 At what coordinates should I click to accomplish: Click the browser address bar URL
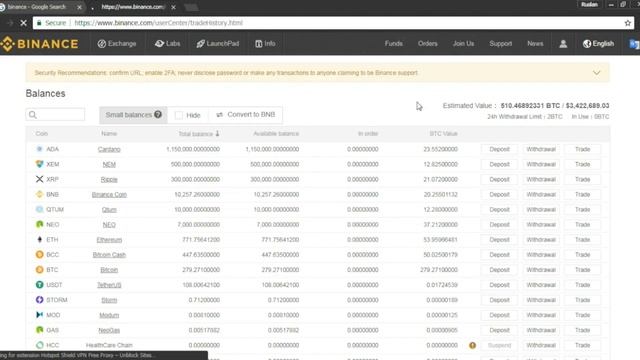[x=159, y=23]
